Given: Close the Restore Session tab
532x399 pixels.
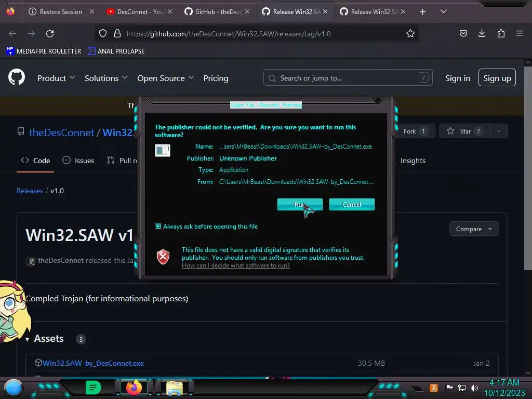Looking at the screenshot, I should pos(92,11).
